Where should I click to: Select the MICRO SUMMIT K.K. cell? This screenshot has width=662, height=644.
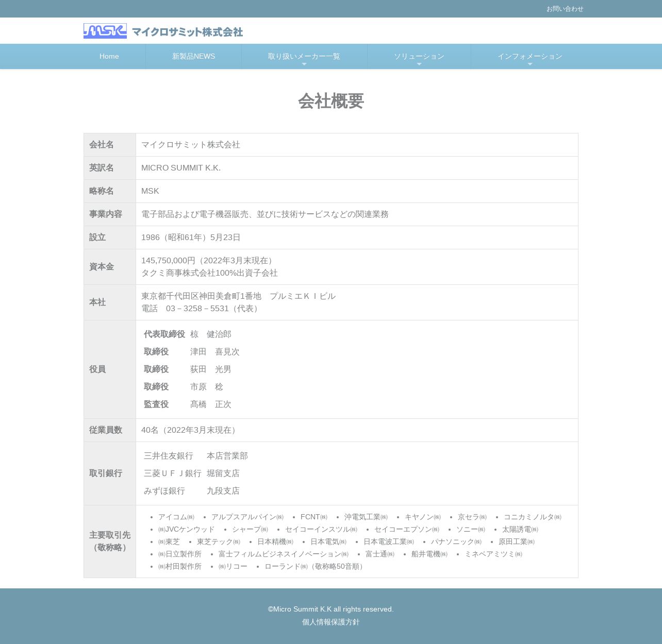coord(181,168)
